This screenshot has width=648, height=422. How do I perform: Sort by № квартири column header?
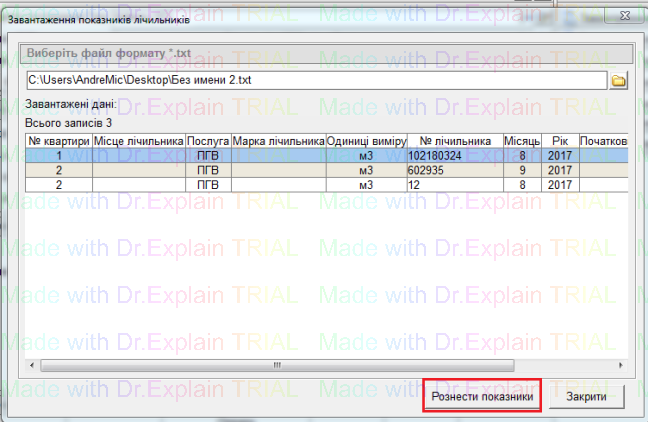[x=58, y=142]
